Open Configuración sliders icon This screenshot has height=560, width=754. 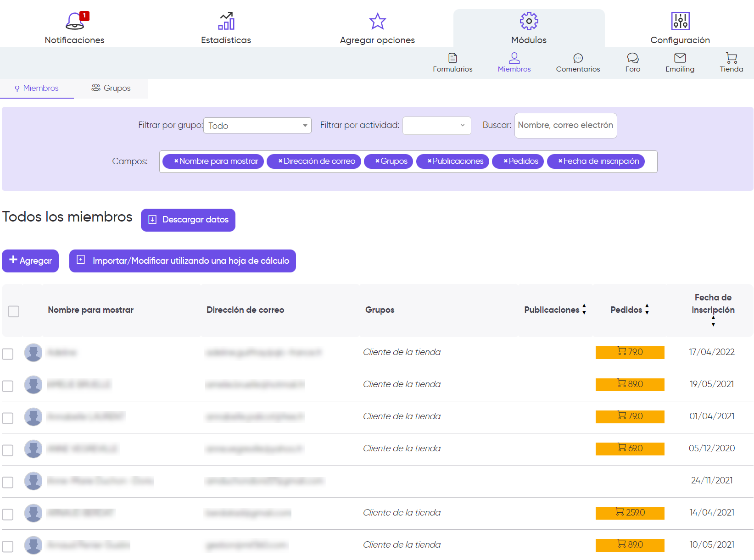click(680, 21)
